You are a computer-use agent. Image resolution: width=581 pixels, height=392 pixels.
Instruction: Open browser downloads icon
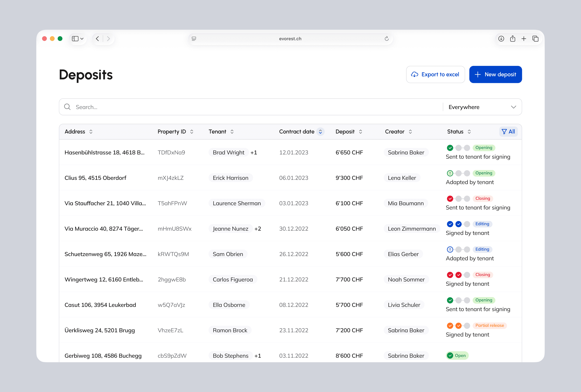501,39
